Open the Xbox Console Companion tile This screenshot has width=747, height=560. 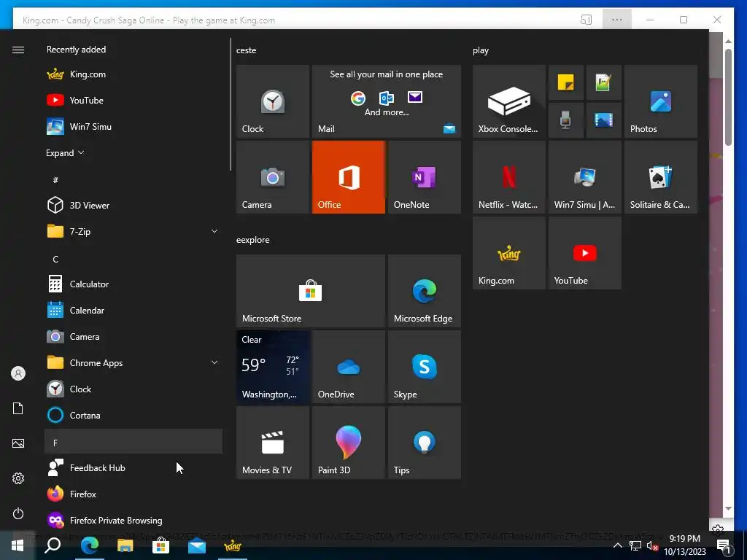pos(508,101)
